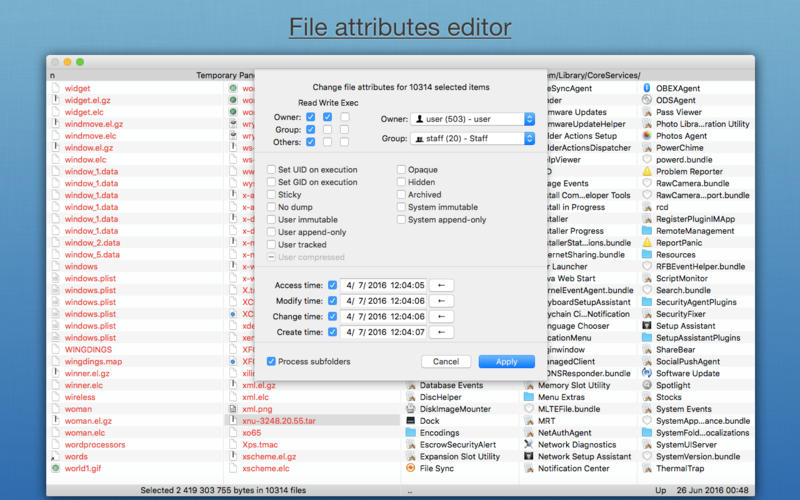The height and width of the screenshot is (500, 800).
Task: Click the Encodings folder icon
Action: coord(411,432)
